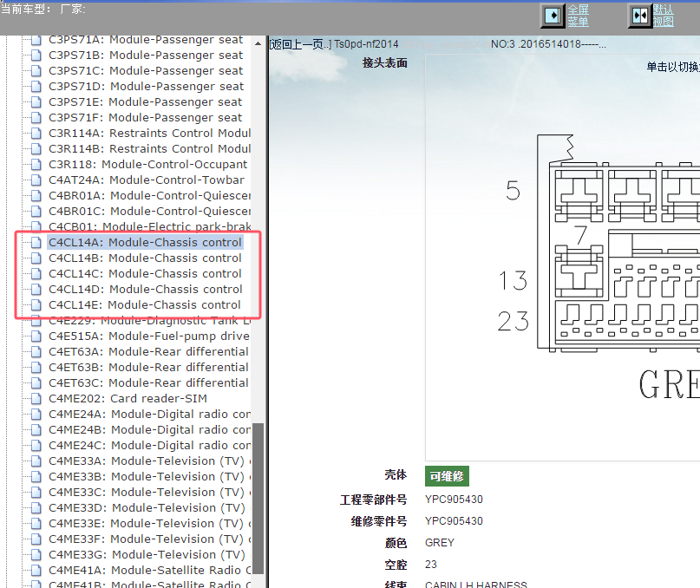Image resolution: width=700 pixels, height=588 pixels.
Task: Open the 全屏菜单 link
Action: tap(578, 16)
